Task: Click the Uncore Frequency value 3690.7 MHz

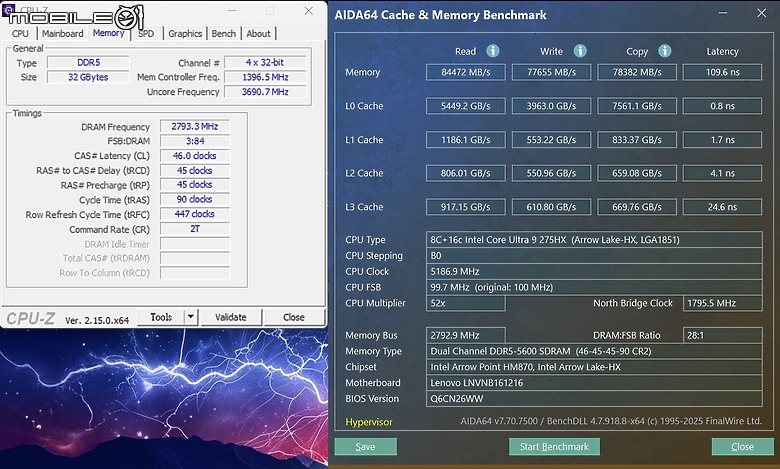Action: (x=265, y=92)
